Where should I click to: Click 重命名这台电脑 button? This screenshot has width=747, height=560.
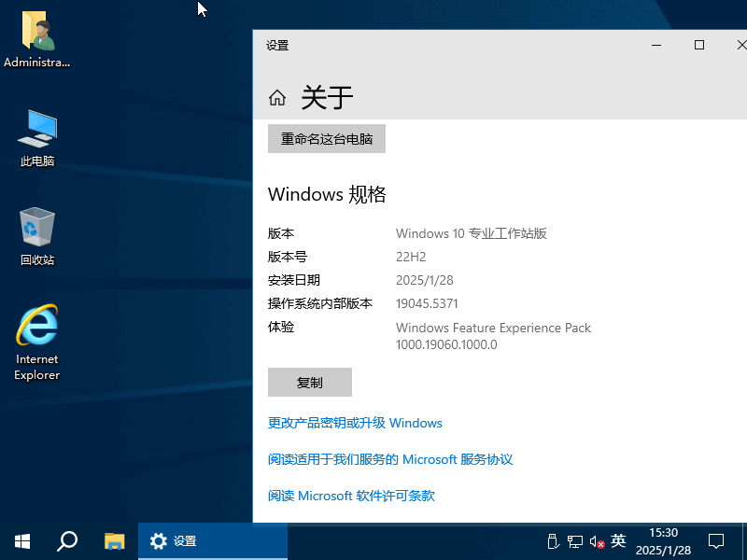coord(326,138)
